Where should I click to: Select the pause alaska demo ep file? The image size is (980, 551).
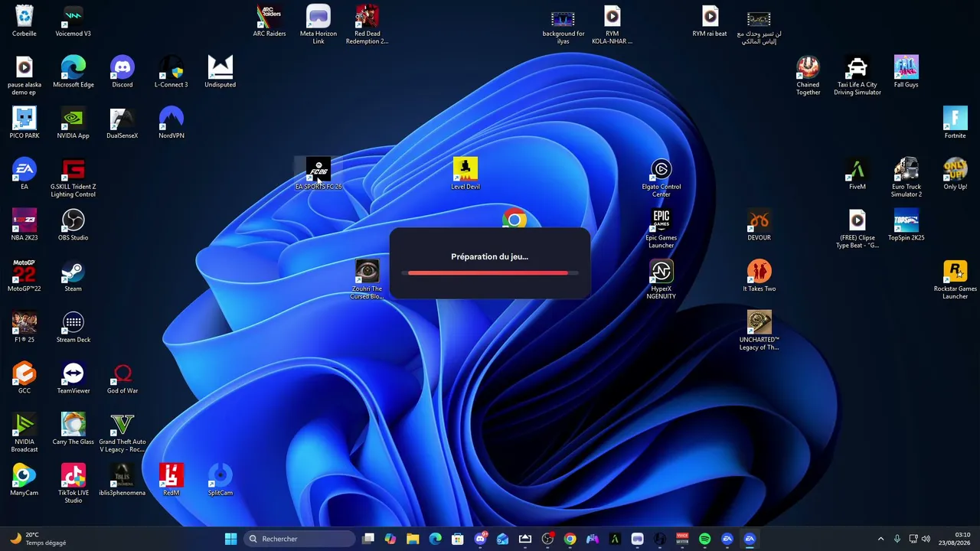[24, 75]
